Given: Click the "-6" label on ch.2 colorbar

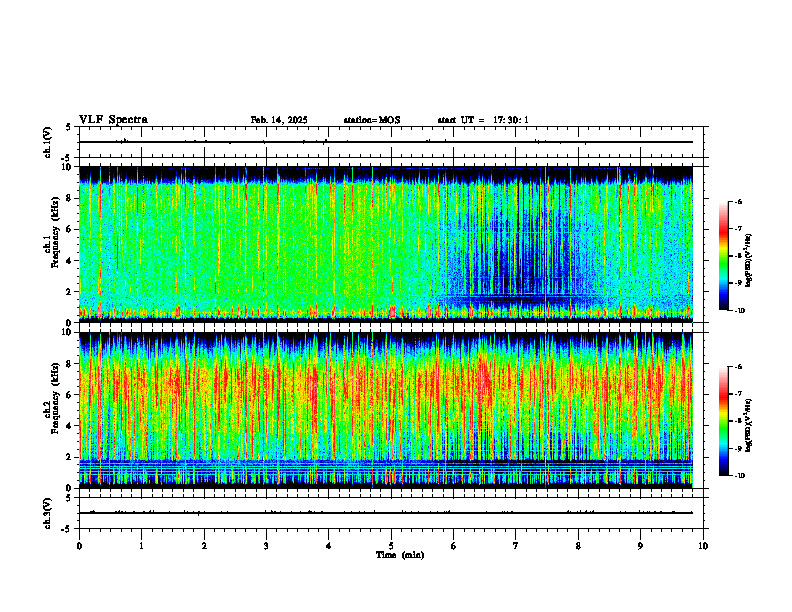Looking at the screenshot, I should point(738,367).
